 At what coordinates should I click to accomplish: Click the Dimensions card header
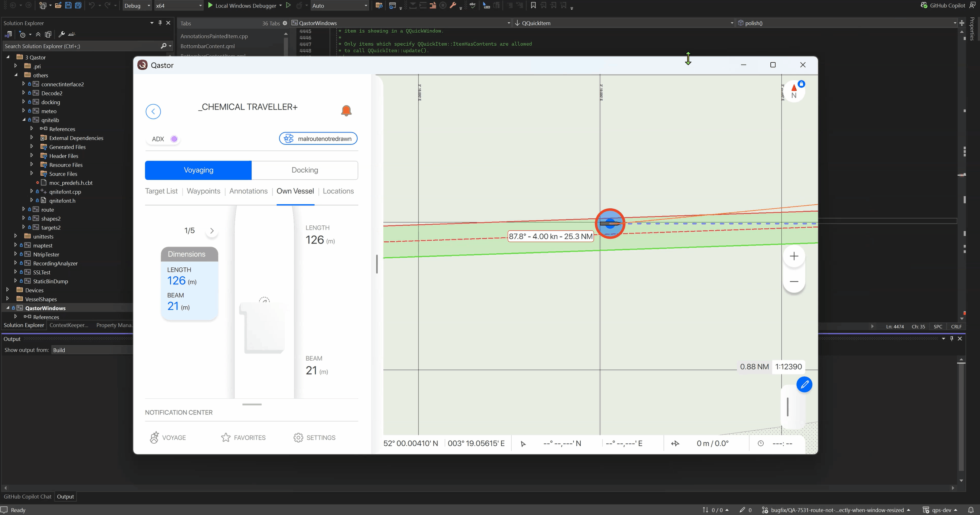(190, 254)
